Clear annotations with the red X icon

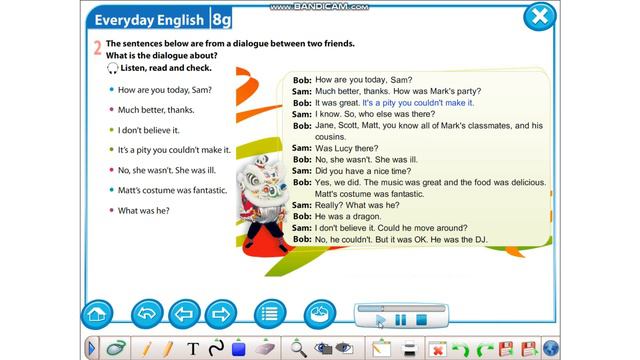[437, 349]
